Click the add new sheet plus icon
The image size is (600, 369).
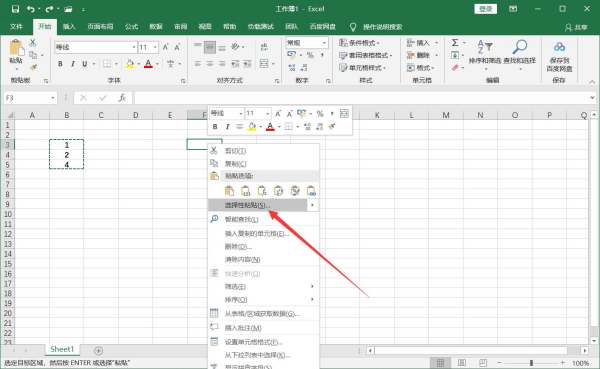click(x=98, y=350)
